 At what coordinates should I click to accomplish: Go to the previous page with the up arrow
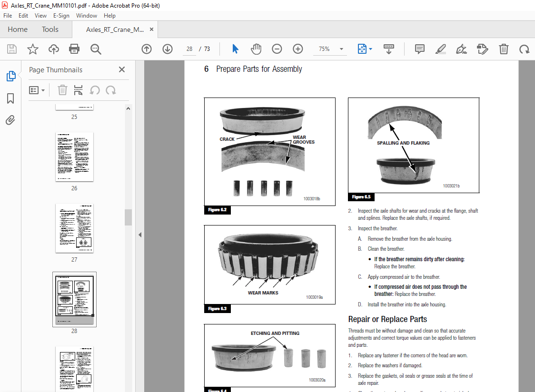(x=147, y=49)
